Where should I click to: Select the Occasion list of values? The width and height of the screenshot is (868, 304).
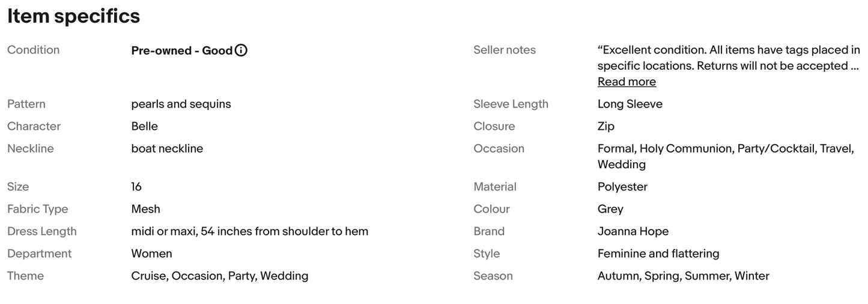click(726, 156)
